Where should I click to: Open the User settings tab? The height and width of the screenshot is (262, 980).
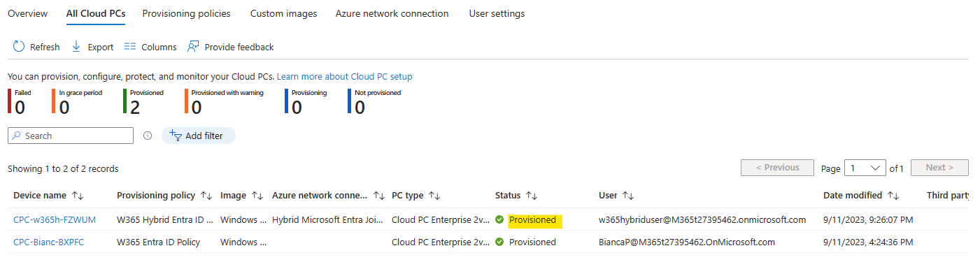tap(497, 13)
